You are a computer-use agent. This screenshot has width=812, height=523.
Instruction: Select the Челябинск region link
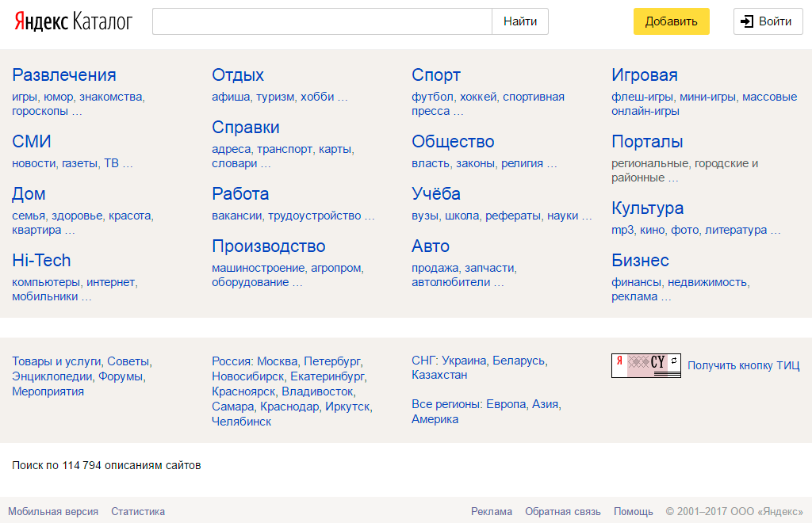[241, 422]
